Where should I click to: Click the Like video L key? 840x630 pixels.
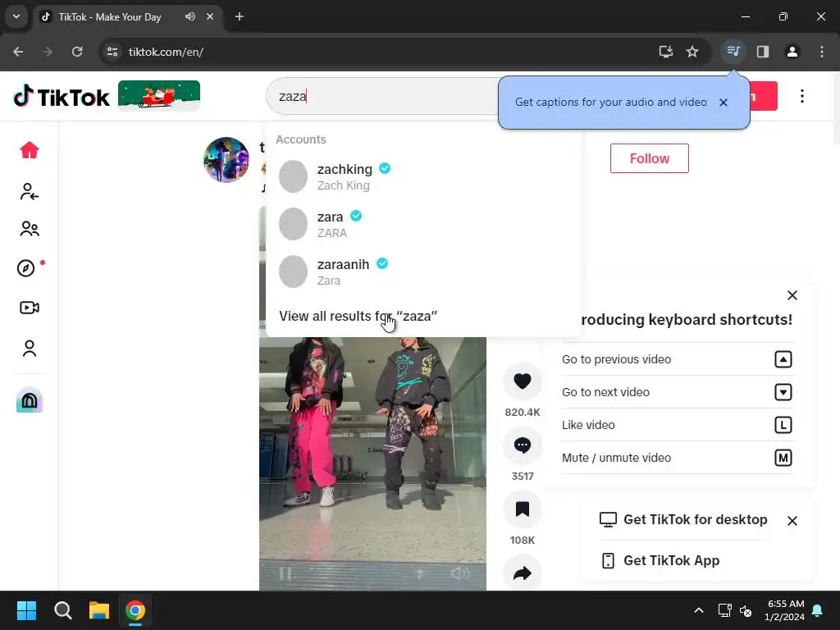783,425
